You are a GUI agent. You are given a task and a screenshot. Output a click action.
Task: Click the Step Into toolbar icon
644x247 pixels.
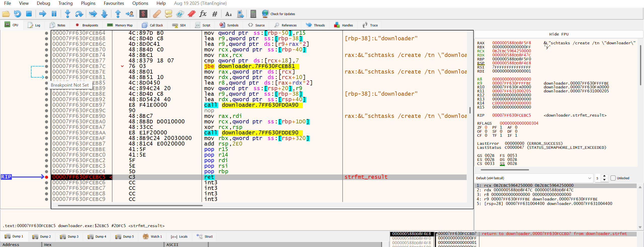(67, 14)
